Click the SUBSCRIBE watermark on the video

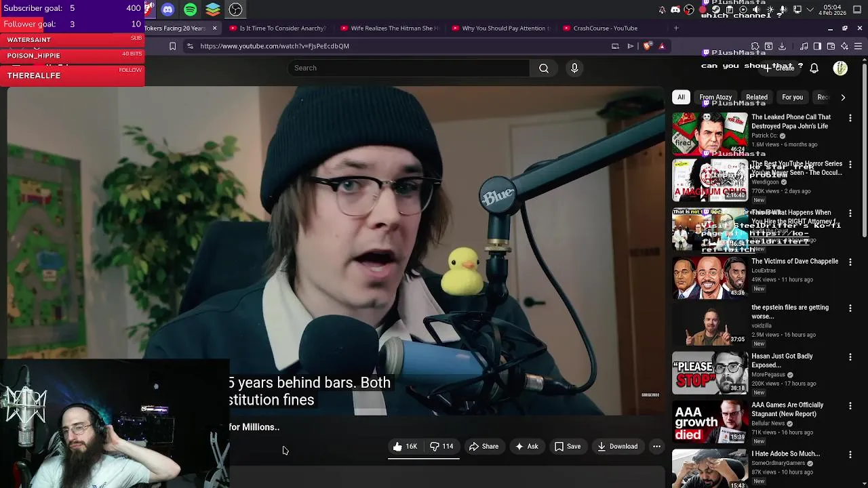coord(650,394)
